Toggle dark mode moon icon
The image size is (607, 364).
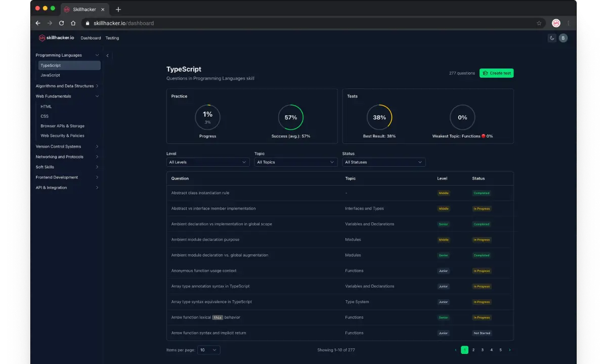pyautogui.click(x=552, y=38)
